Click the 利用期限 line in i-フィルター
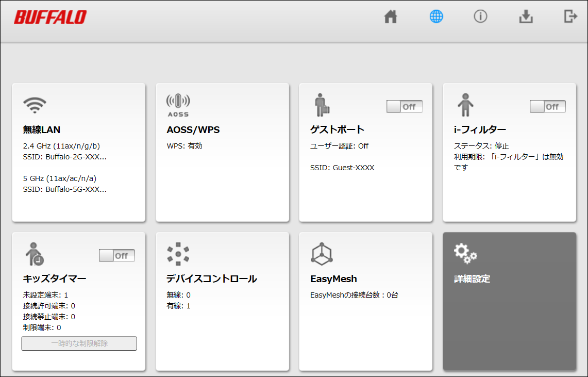 tap(509, 162)
